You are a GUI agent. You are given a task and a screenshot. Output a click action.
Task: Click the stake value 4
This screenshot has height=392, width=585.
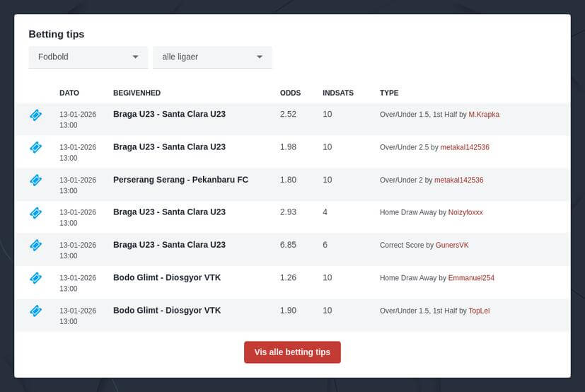click(x=325, y=212)
